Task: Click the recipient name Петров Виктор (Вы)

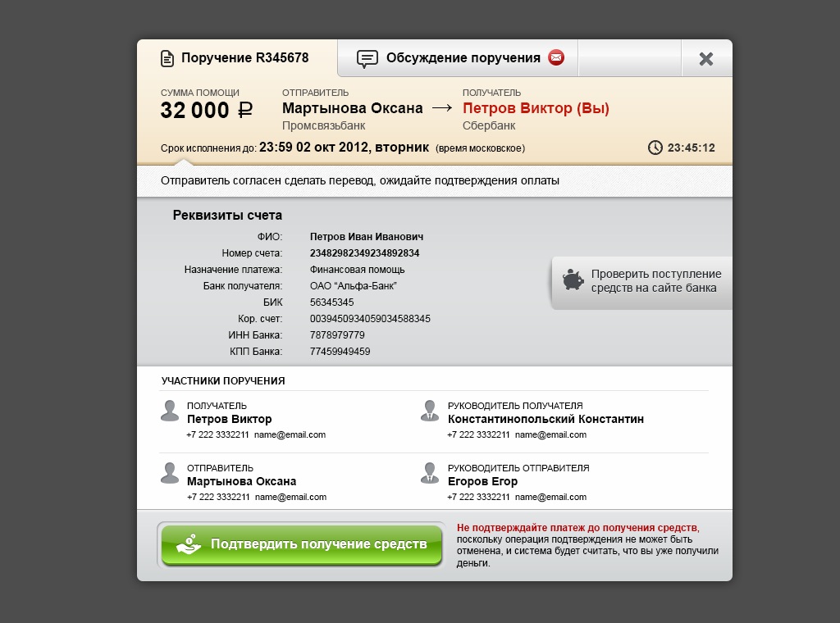Action: click(x=536, y=108)
